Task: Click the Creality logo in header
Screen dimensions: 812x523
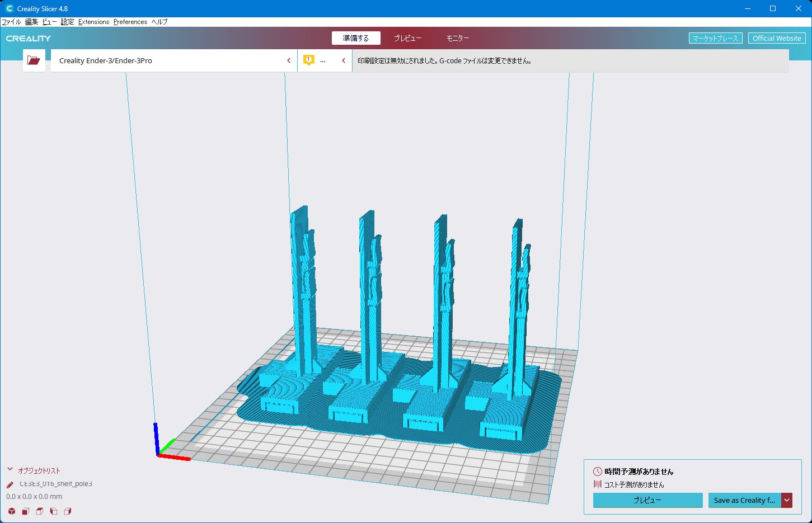Action: click(29, 39)
